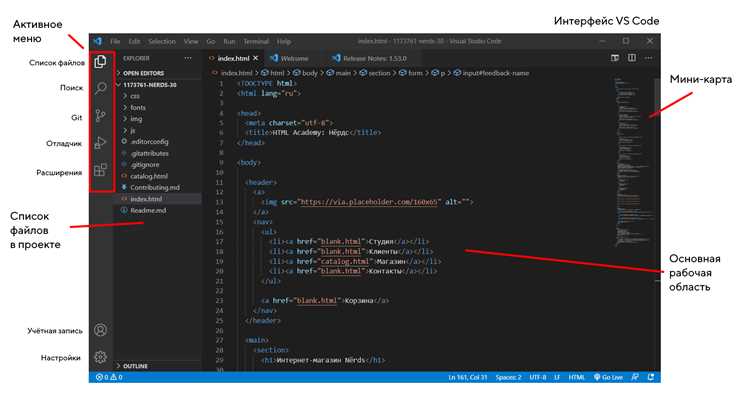Click the form breadcrumb
The width and height of the screenshot is (750, 397).
click(411, 73)
